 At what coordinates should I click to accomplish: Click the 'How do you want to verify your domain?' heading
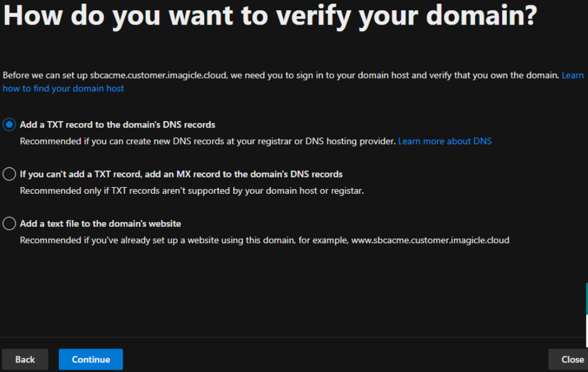click(269, 17)
